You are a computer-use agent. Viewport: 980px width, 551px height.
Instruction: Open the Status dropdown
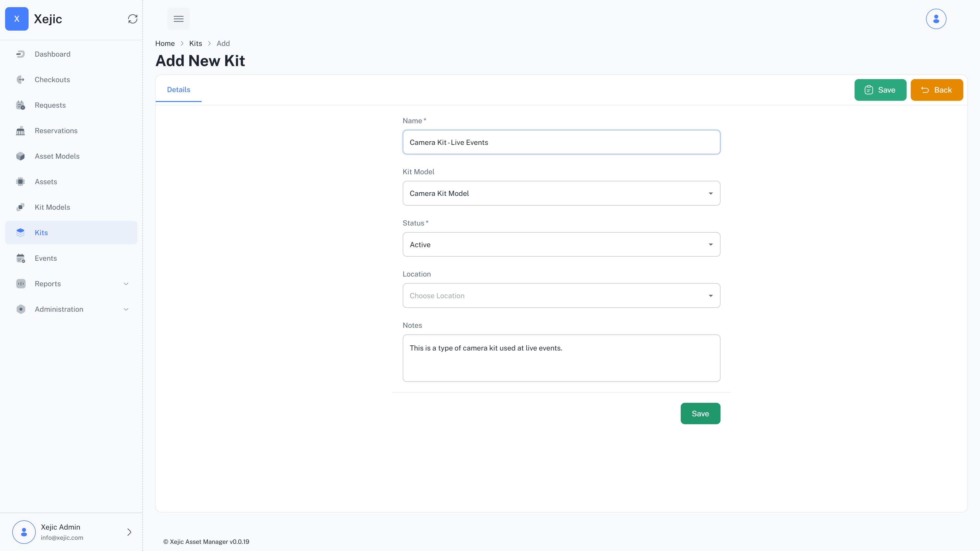click(x=561, y=244)
